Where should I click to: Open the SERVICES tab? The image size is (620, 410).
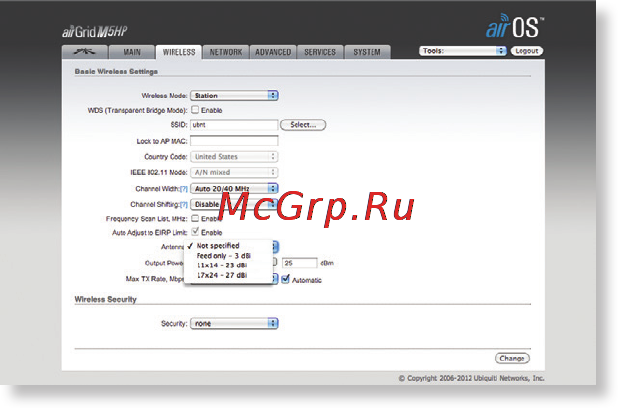click(320, 52)
